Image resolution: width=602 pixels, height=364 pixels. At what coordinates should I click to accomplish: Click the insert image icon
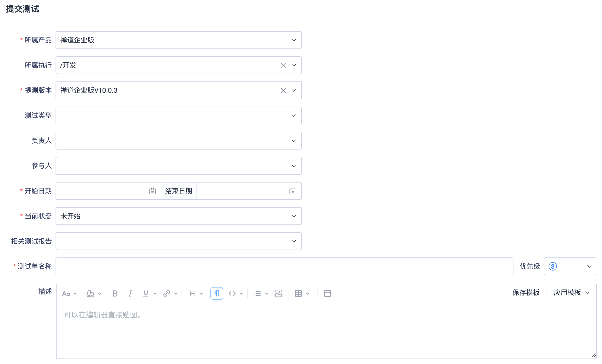pyautogui.click(x=278, y=294)
